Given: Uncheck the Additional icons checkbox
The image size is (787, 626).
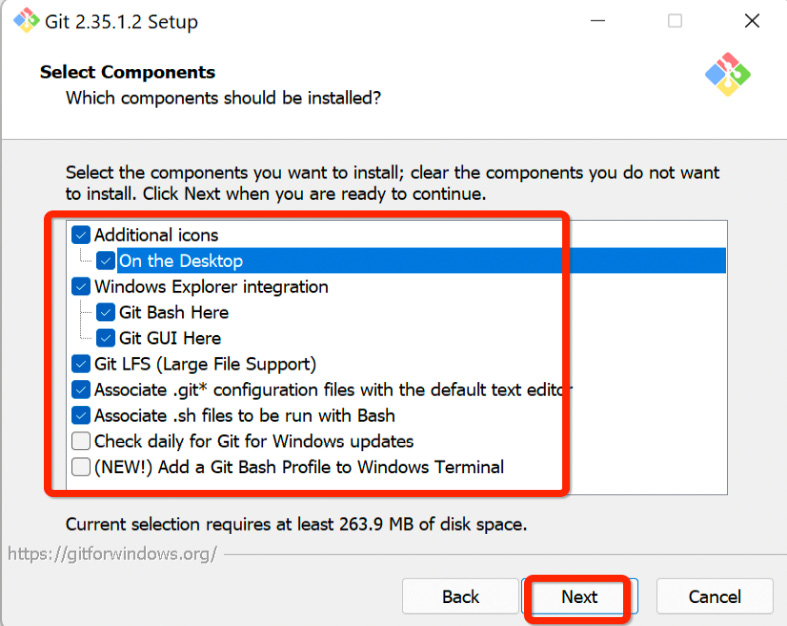Looking at the screenshot, I should (81, 235).
